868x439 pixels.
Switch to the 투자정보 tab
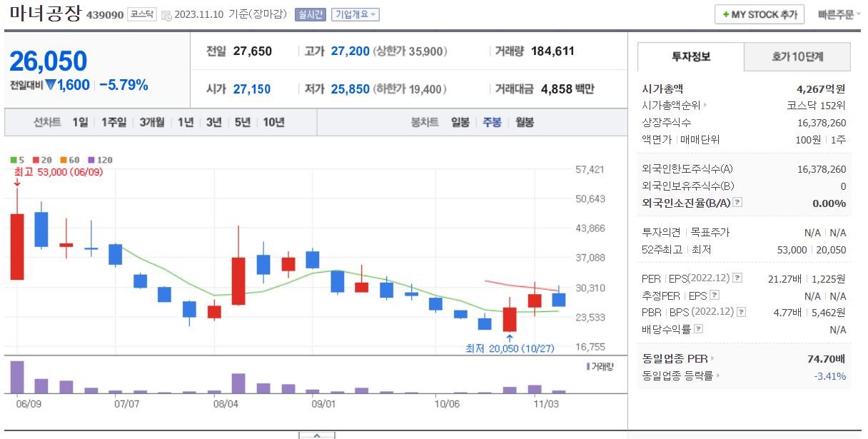(x=691, y=56)
